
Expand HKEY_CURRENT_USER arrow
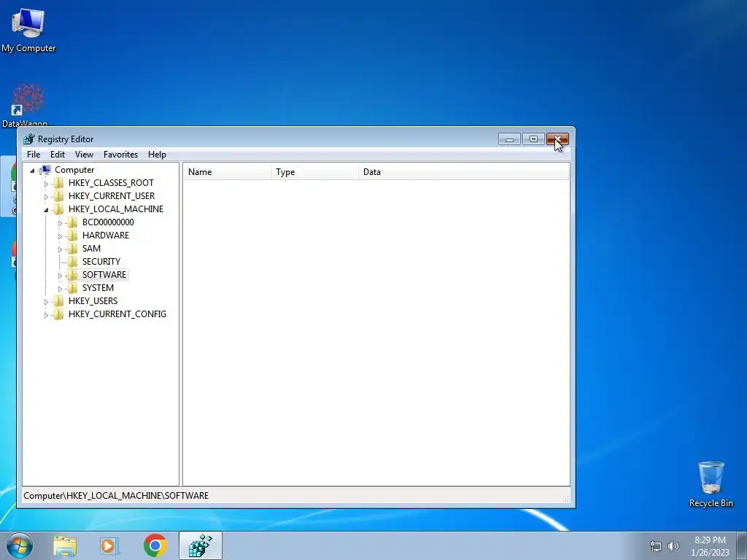coord(46,197)
